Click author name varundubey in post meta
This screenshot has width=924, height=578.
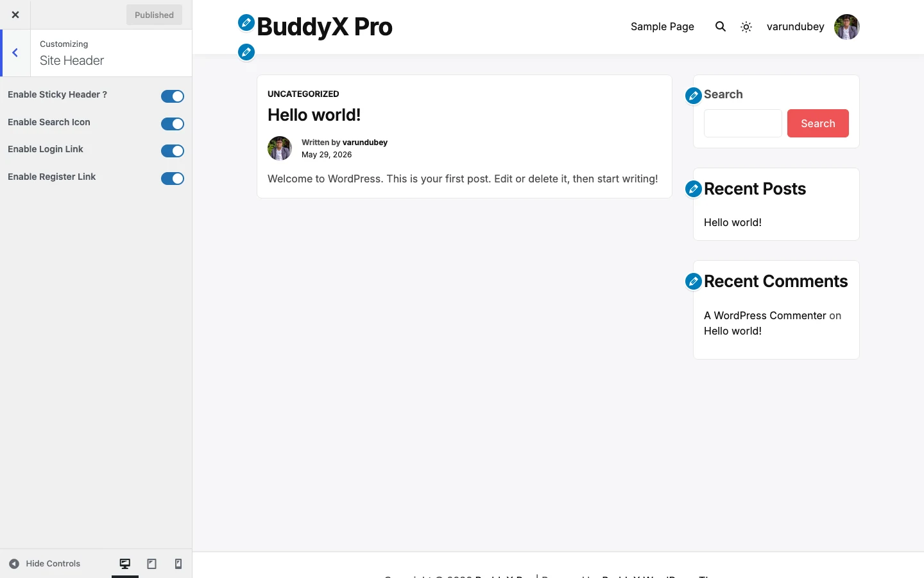point(365,143)
